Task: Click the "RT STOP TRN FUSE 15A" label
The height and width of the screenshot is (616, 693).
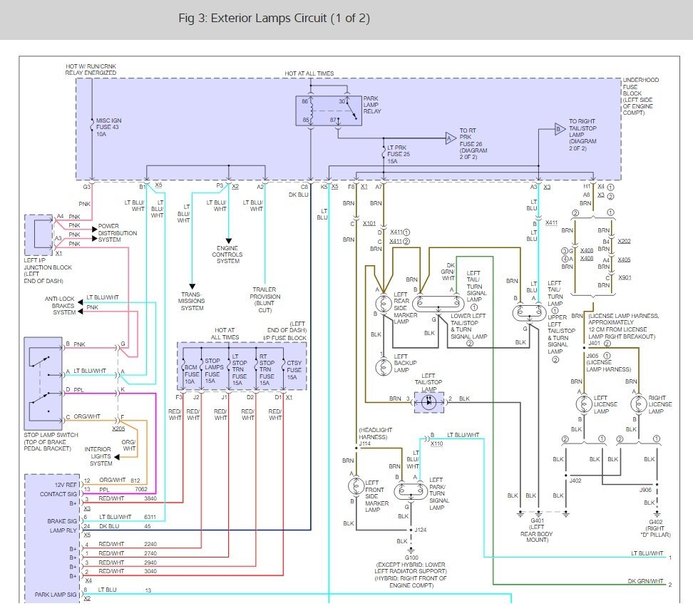Action: click(x=267, y=369)
